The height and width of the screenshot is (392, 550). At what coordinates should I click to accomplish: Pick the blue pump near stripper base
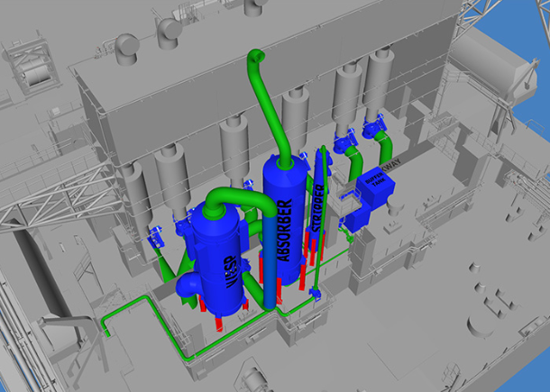314,294
